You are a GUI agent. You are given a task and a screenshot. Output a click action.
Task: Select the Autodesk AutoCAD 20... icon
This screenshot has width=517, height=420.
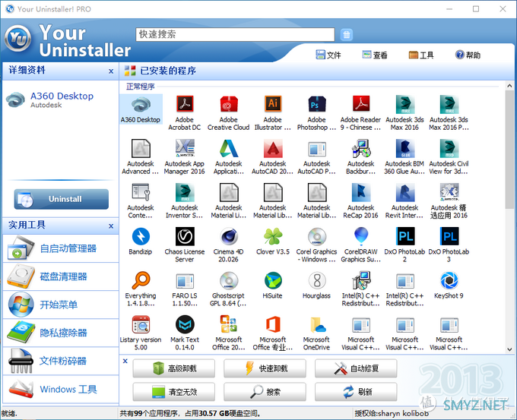click(x=273, y=149)
